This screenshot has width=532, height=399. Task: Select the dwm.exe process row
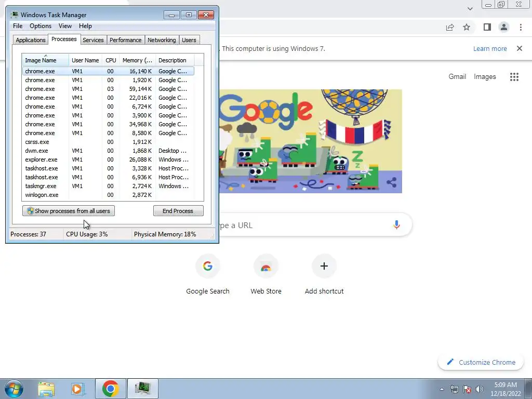(109, 151)
